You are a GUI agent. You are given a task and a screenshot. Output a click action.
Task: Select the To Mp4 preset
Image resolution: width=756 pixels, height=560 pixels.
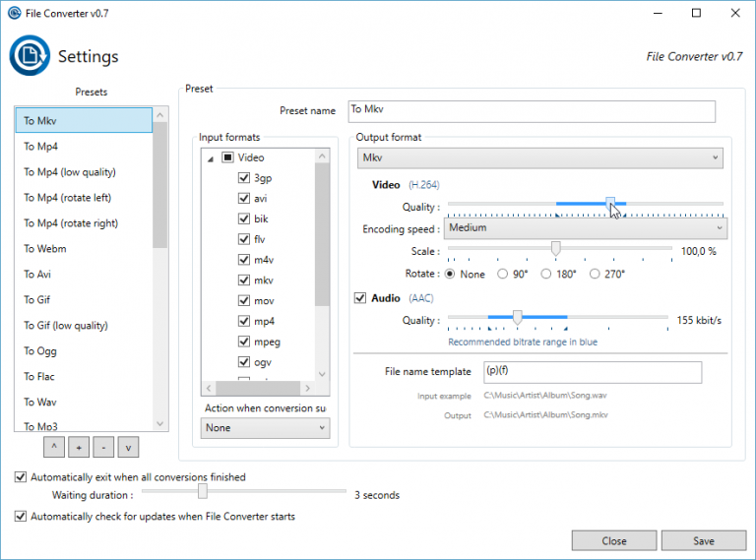point(84,146)
